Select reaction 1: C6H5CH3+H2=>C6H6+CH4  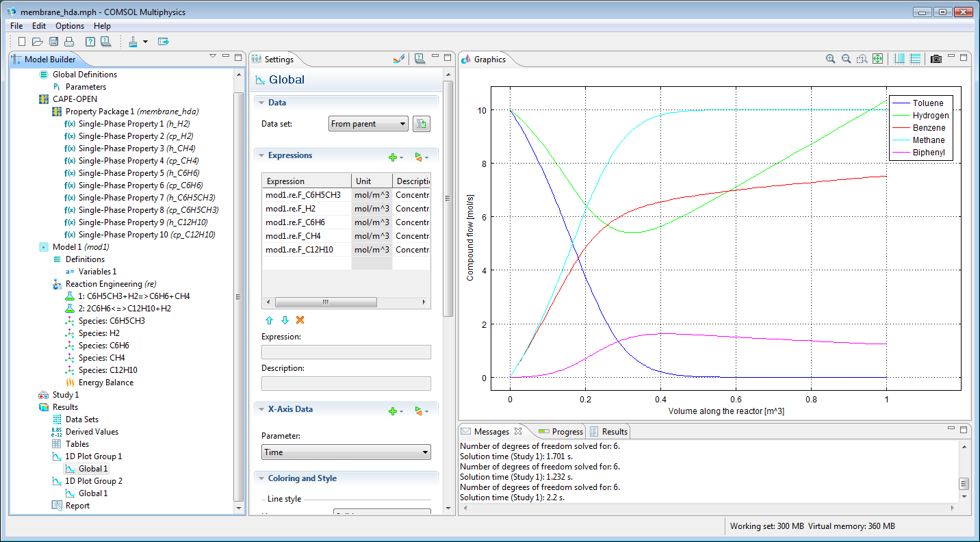pos(133,296)
